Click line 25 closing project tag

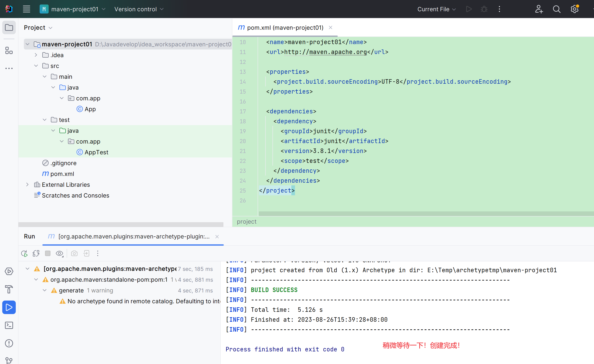[x=277, y=190]
